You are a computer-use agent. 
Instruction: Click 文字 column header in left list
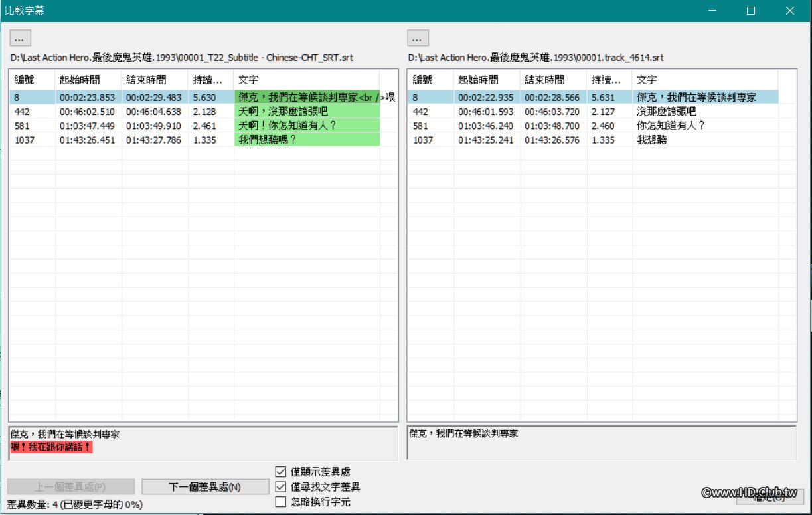pyautogui.click(x=307, y=80)
